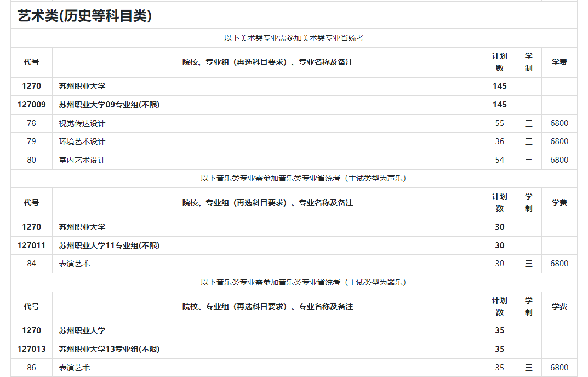Select 表演艺术 in the code 84 row
The height and width of the screenshot is (377, 588).
(x=74, y=264)
